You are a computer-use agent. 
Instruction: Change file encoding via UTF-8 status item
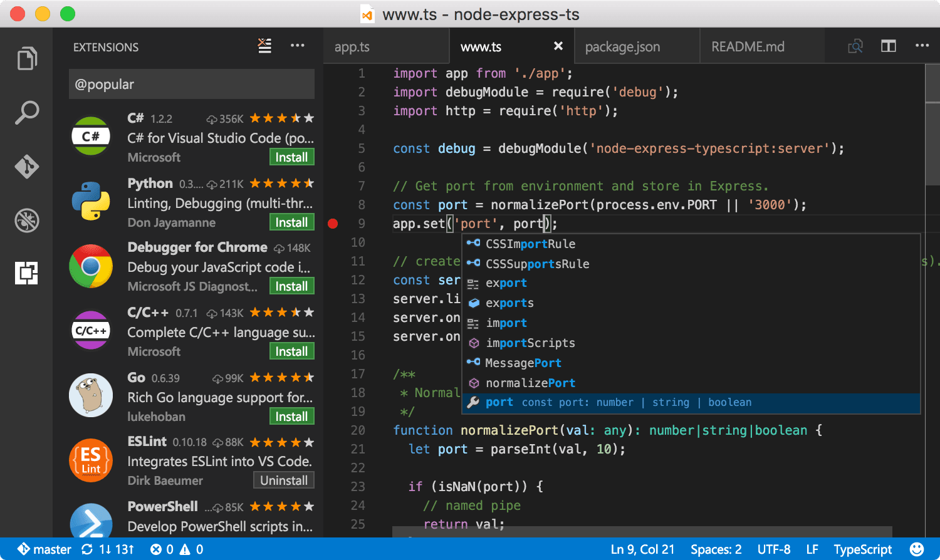(775, 549)
